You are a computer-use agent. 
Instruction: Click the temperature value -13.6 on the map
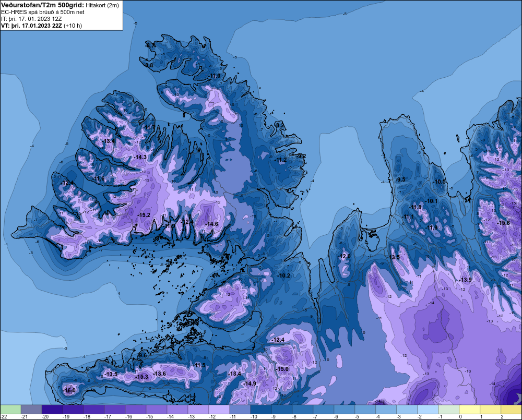tap(159, 374)
